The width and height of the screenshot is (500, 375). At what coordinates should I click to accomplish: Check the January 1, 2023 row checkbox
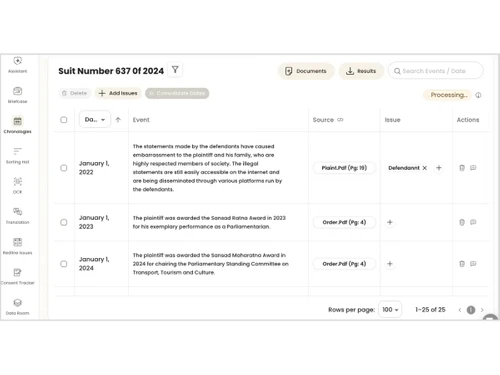coord(64,222)
